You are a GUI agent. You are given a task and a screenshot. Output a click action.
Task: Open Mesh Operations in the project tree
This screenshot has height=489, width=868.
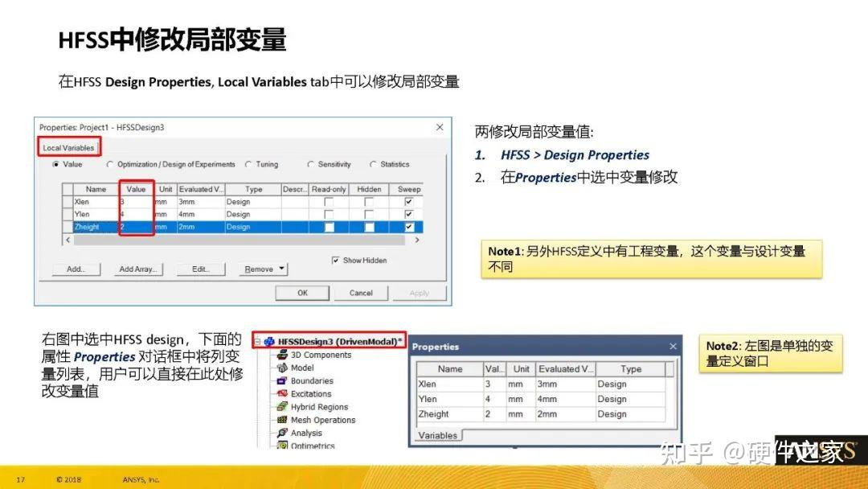283,420
